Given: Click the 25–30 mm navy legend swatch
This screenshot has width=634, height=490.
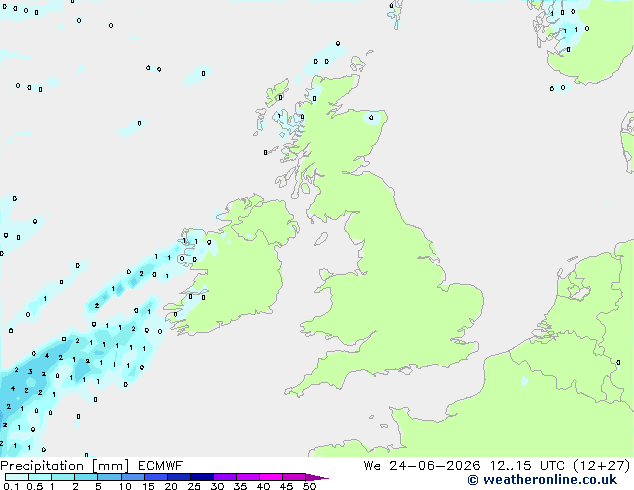Looking at the screenshot, I should click(201, 477).
